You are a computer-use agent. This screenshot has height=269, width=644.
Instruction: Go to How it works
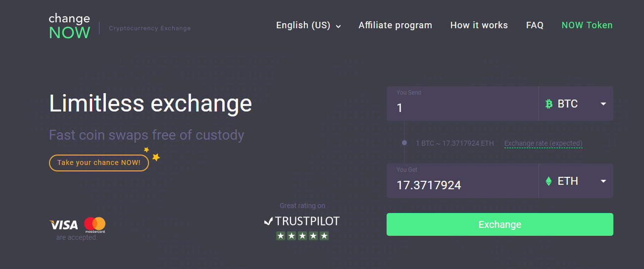[x=479, y=25]
